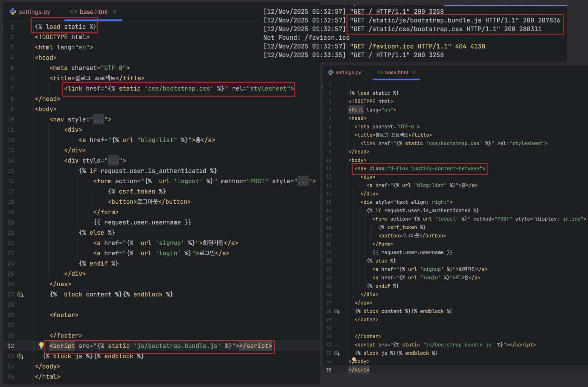Select base.html tab in right editor
Screen dimensions: 588x387
pyautogui.click(x=393, y=73)
